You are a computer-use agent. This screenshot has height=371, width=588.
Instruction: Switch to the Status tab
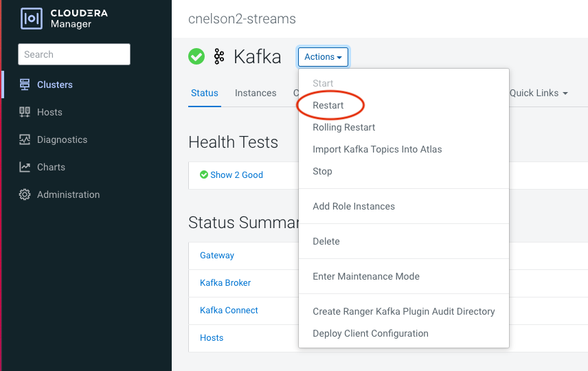205,93
